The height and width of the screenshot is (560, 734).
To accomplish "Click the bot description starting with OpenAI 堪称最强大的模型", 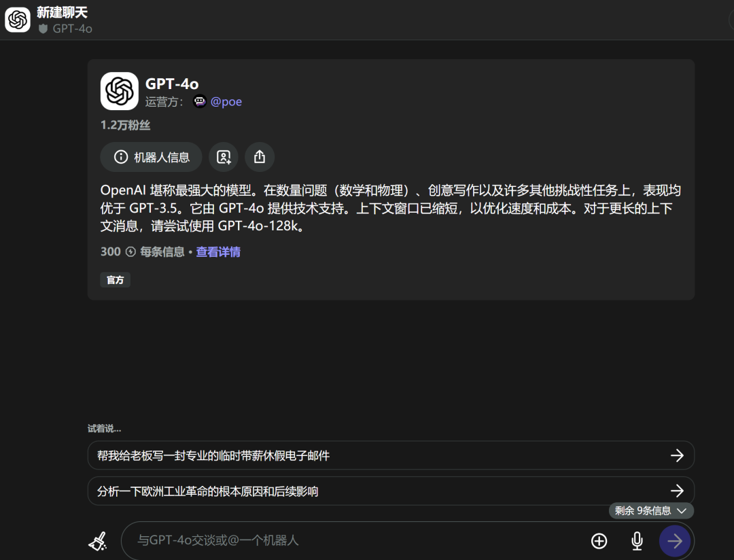I will 390,208.
